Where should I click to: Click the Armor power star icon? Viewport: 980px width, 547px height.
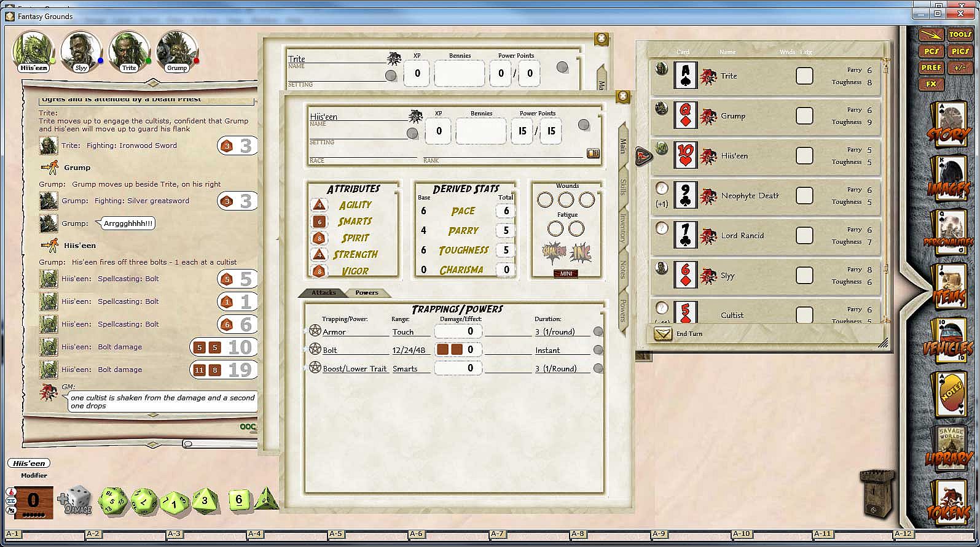[315, 331]
